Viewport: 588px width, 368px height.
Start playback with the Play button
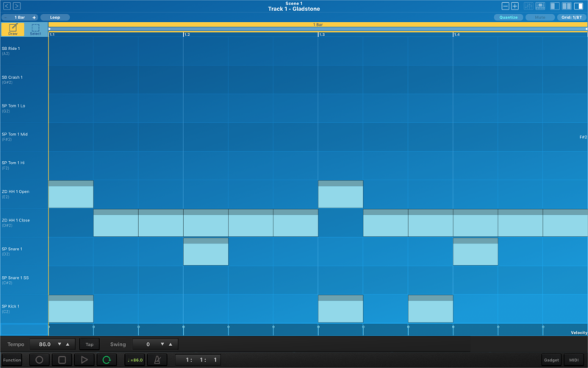(84, 360)
